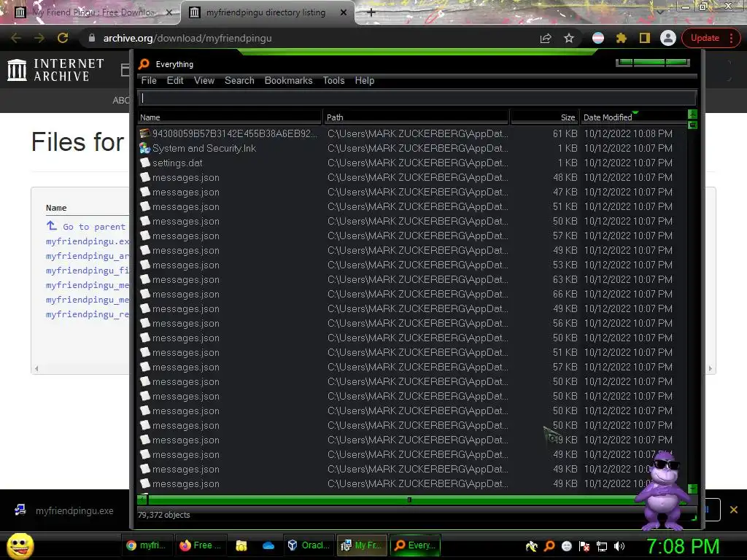Click the Everything search input field
The image size is (747, 560).
tap(417, 98)
